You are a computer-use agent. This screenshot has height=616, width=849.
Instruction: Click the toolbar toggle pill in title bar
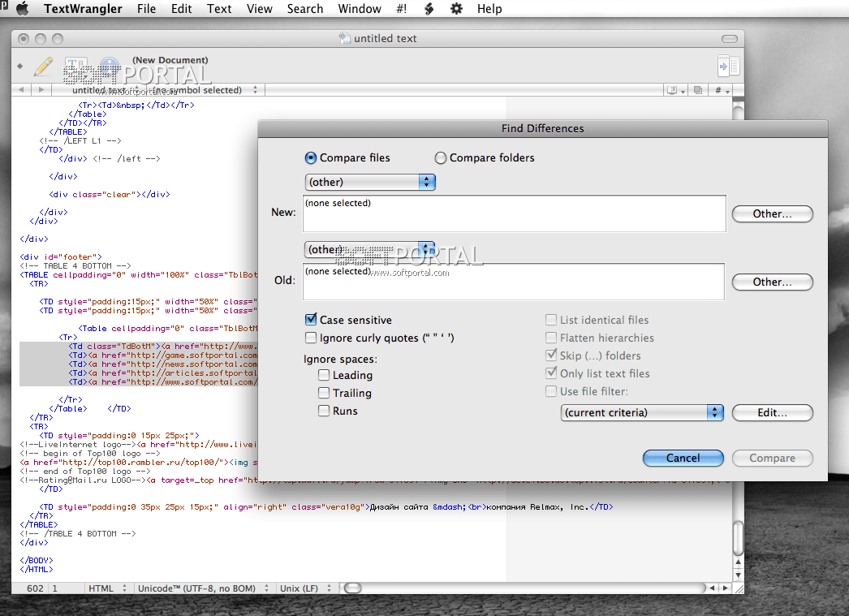(x=730, y=38)
